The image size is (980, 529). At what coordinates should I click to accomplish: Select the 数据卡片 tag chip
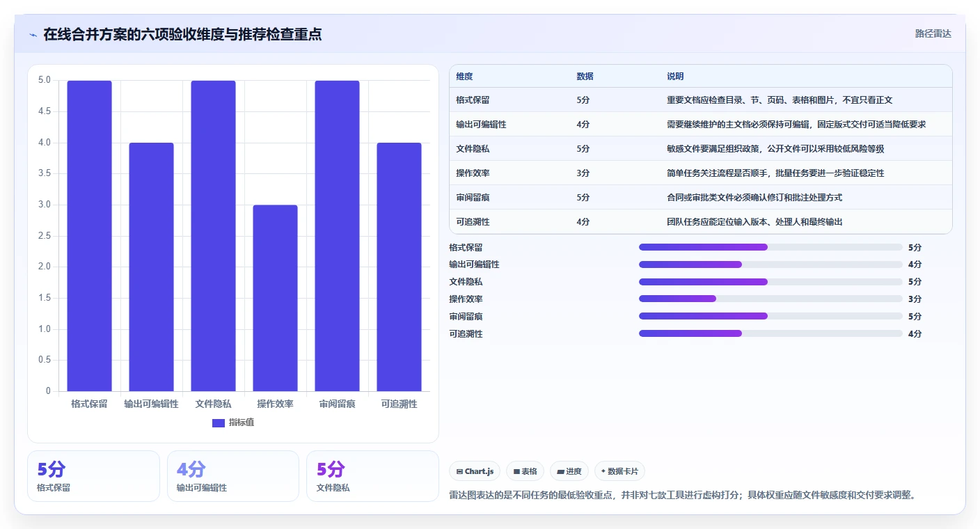tap(619, 471)
